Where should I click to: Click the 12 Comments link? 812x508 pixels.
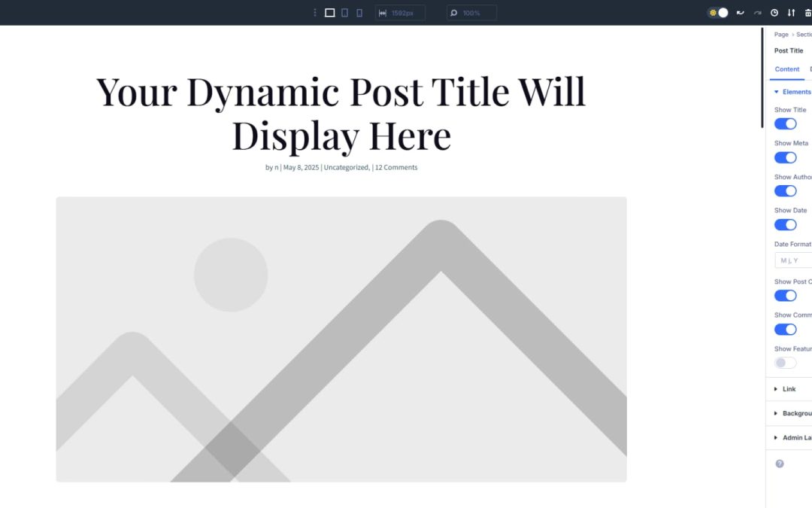pos(396,167)
